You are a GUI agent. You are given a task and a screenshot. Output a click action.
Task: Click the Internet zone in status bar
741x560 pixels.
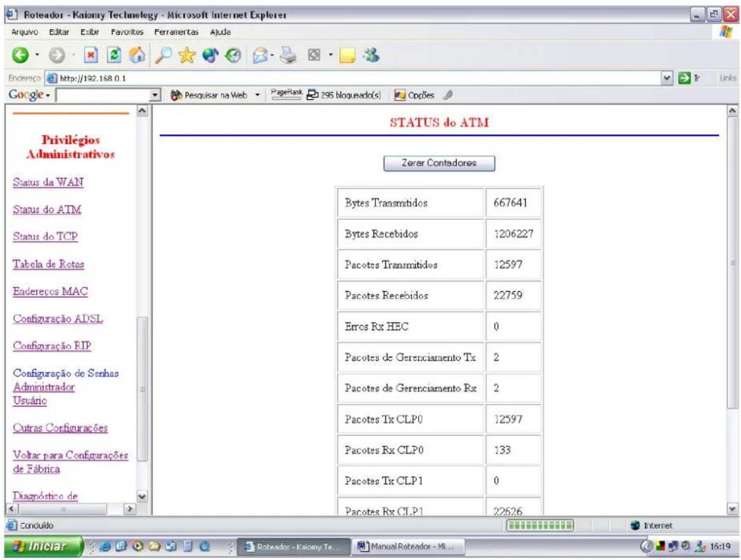coord(650,526)
